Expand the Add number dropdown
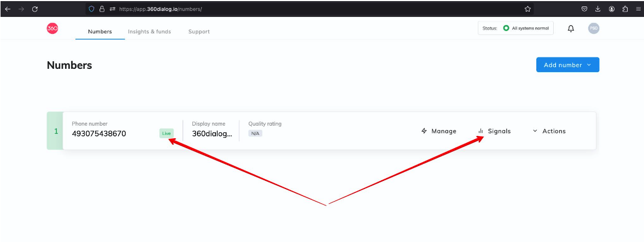The height and width of the screenshot is (242, 644). pyautogui.click(x=567, y=65)
